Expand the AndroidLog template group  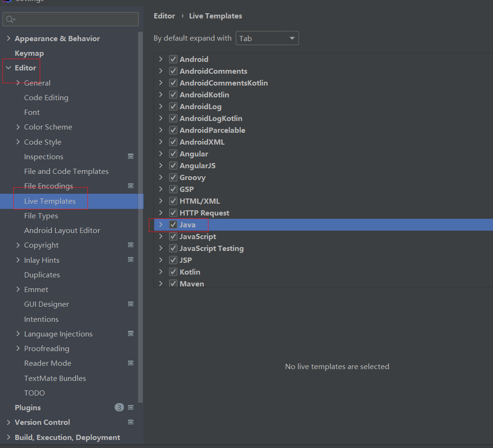coord(161,106)
